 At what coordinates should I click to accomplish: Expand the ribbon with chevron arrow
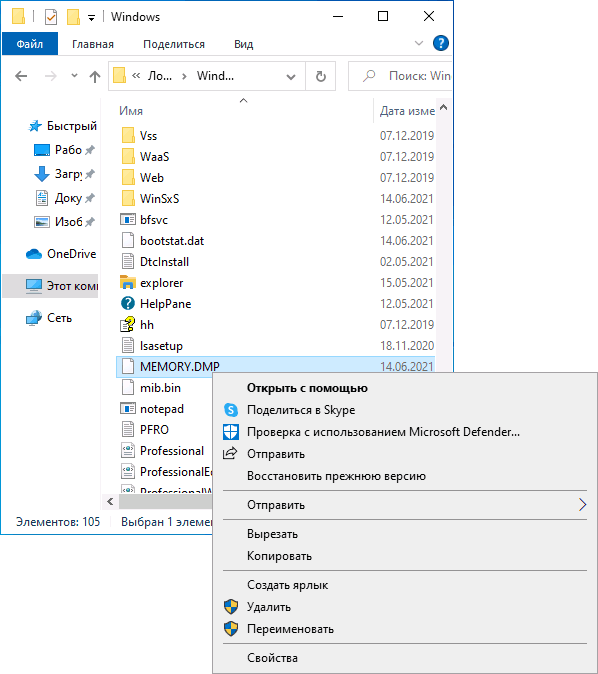tap(419, 43)
